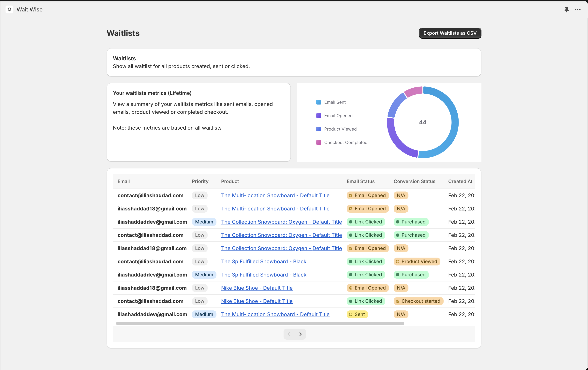Open 3p Fulfilled Snowboard link with Product Viewed
Viewport: 588px width, 370px height.
263,261
